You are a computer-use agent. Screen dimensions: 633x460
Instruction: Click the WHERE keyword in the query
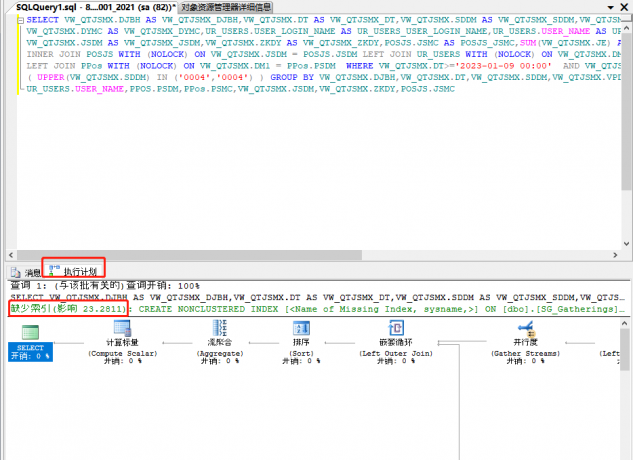pyautogui.click(x=360, y=66)
